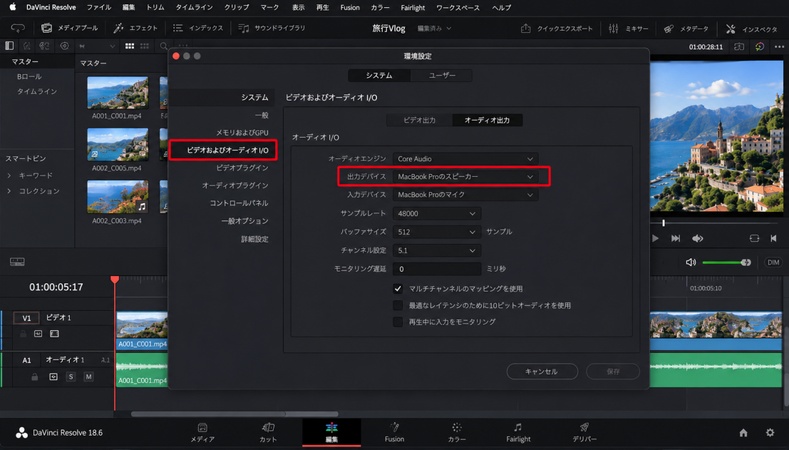The height and width of the screenshot is (450, 789).
Task: Switch to the デリバー page
Action: point(584,433)
